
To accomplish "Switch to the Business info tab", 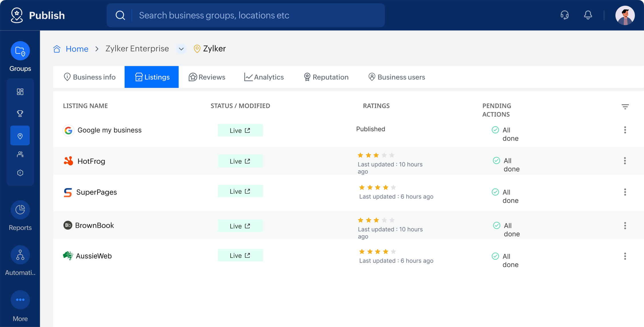I will tap(89, 77).
